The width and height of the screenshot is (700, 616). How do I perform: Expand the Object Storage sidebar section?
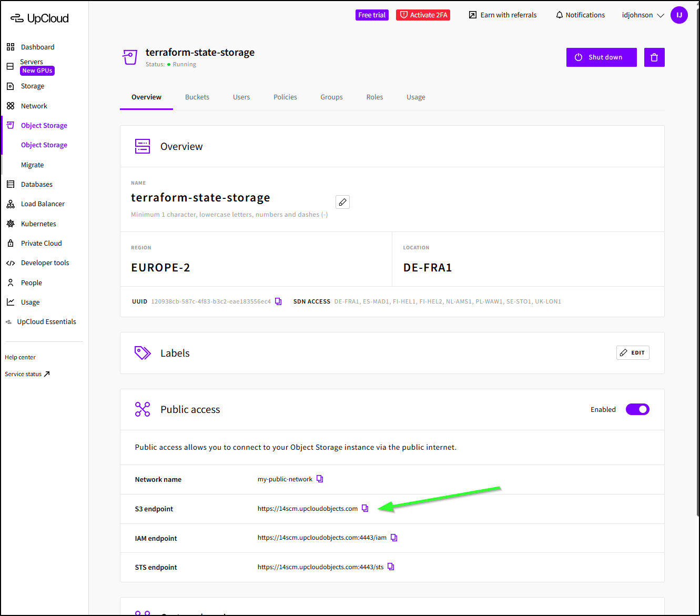pyautogui.click(x=44, y=125)
